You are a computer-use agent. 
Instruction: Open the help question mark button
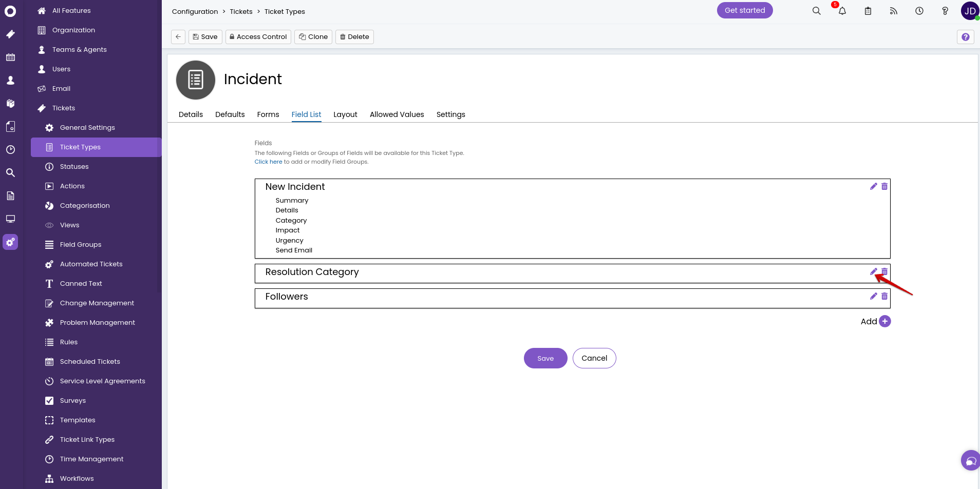tap(965, 37)
